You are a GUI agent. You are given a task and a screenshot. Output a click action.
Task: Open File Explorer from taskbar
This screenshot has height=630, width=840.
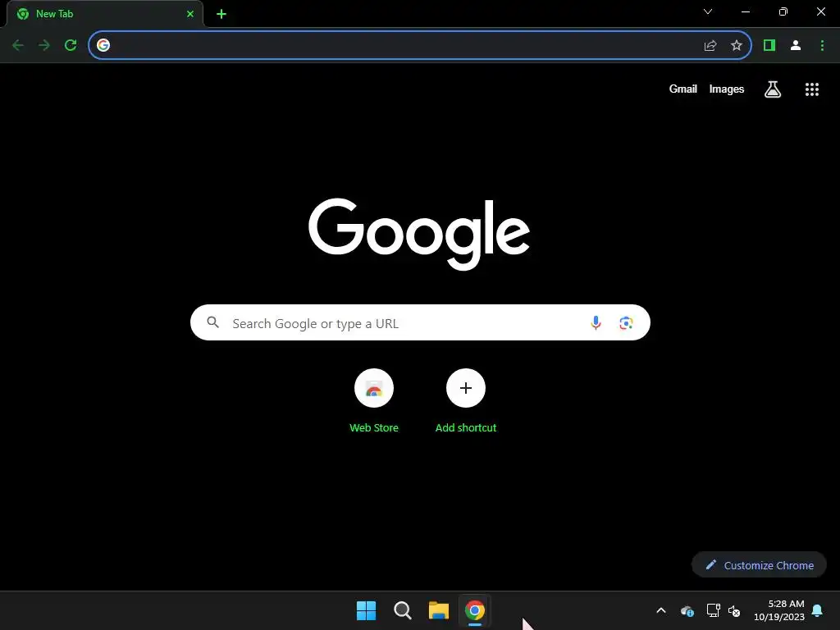pos(439,610)
